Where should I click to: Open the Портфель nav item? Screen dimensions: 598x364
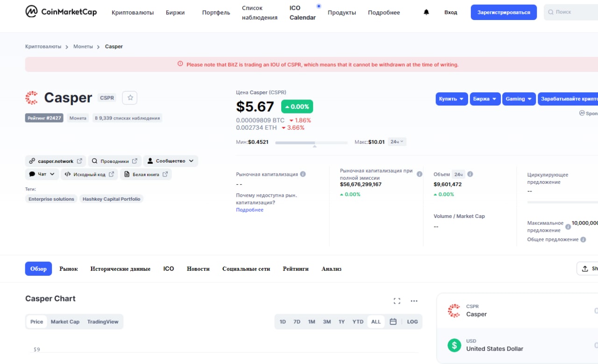pos(216,13)
